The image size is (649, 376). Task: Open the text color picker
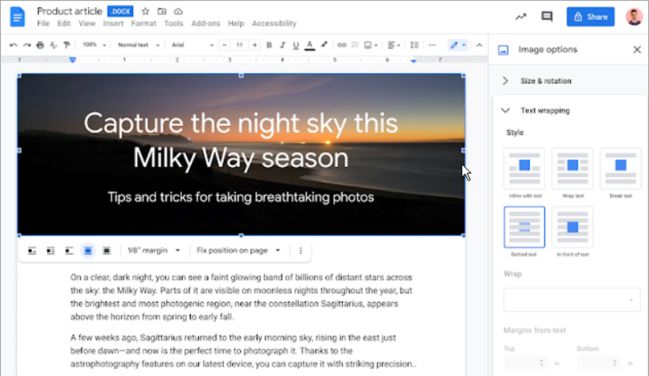[310, 45]
